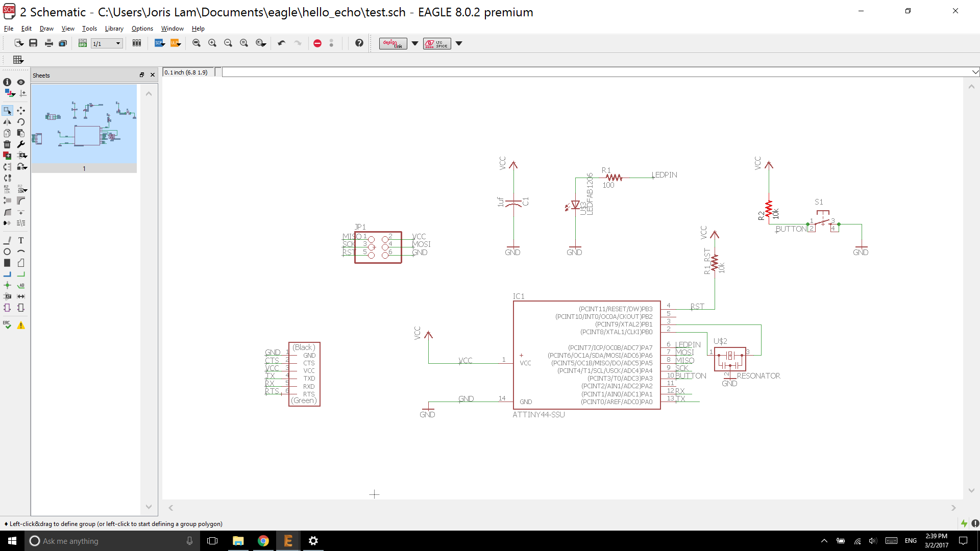Click the Save schematic icon

(x=33, y=43)
